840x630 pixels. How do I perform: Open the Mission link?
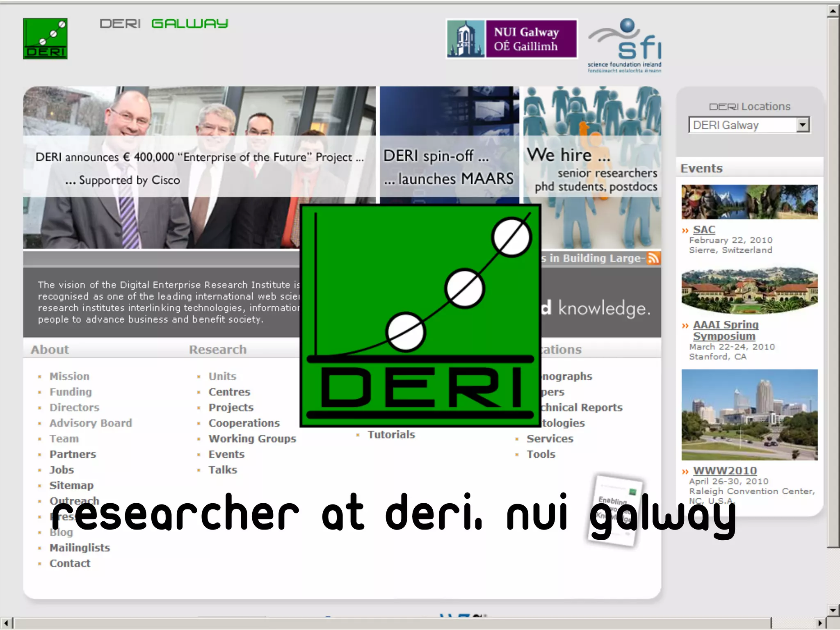tap(69, 376)
